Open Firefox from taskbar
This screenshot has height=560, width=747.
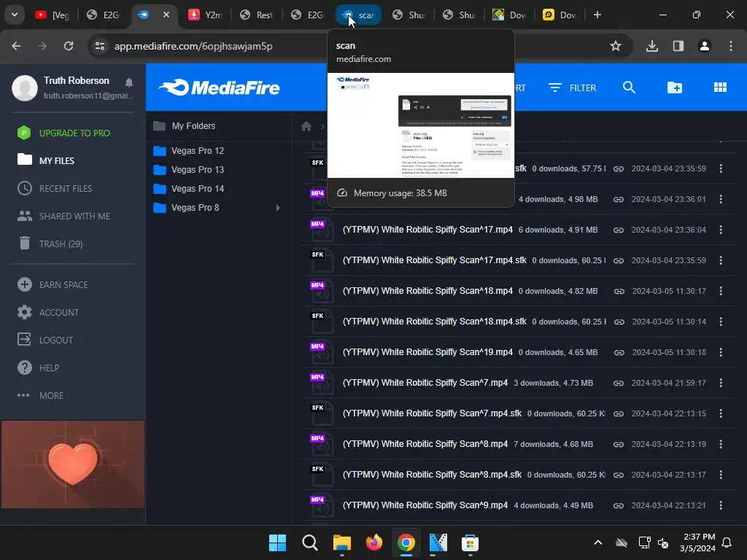point(374,542)
